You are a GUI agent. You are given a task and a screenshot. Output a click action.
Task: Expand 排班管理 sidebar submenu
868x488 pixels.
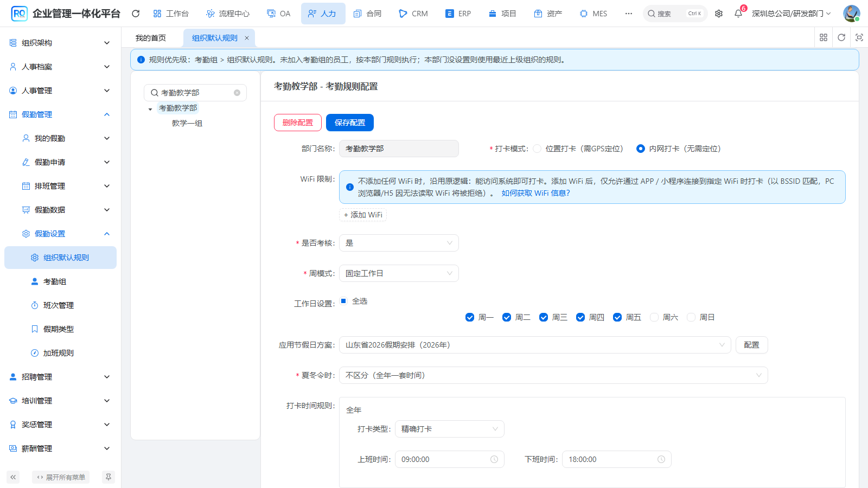click(60, 186)
